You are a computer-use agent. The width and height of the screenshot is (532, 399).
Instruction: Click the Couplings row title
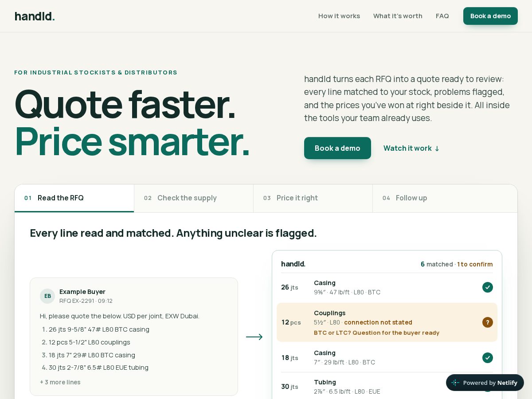(x=329, y=313)
